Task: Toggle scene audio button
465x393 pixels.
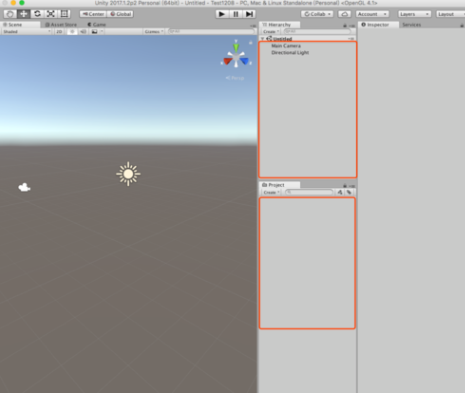Action: click(83, 32)
